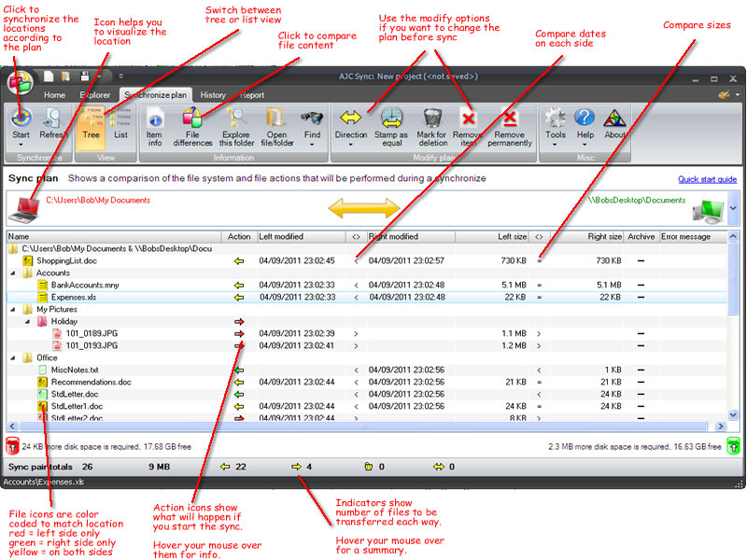Click the yellow sync direction arrow between locations
The image size is (747, 560).
click(364, 208)
